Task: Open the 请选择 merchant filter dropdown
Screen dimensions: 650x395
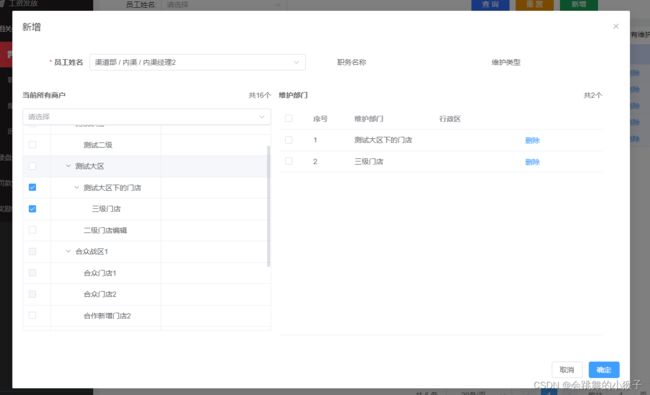Action: click(x=147, y=117)
